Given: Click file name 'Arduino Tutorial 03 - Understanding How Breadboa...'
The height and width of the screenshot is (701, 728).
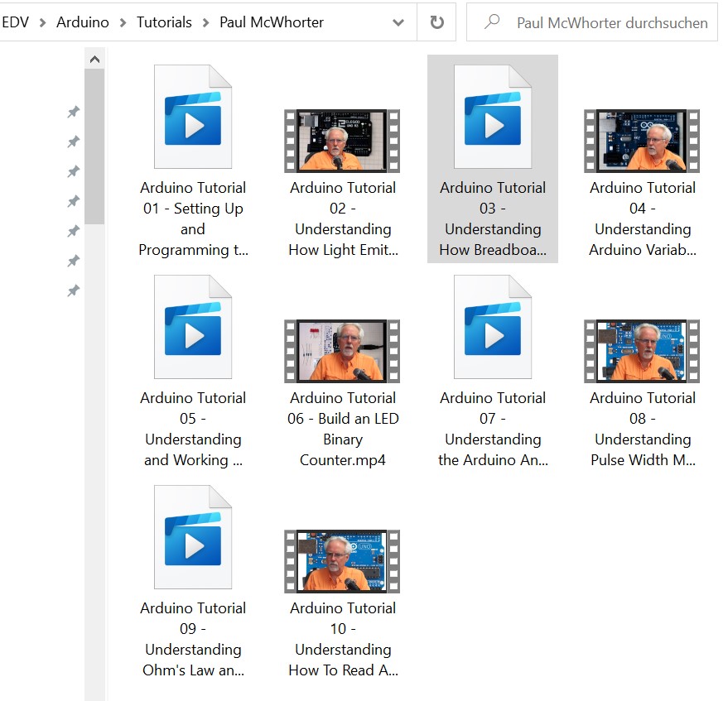Looking at the screenshot, I should tap(493, 218).
